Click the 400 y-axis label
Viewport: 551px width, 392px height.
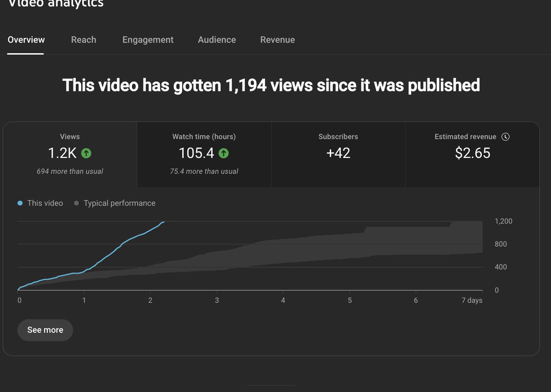click(500, 267)
